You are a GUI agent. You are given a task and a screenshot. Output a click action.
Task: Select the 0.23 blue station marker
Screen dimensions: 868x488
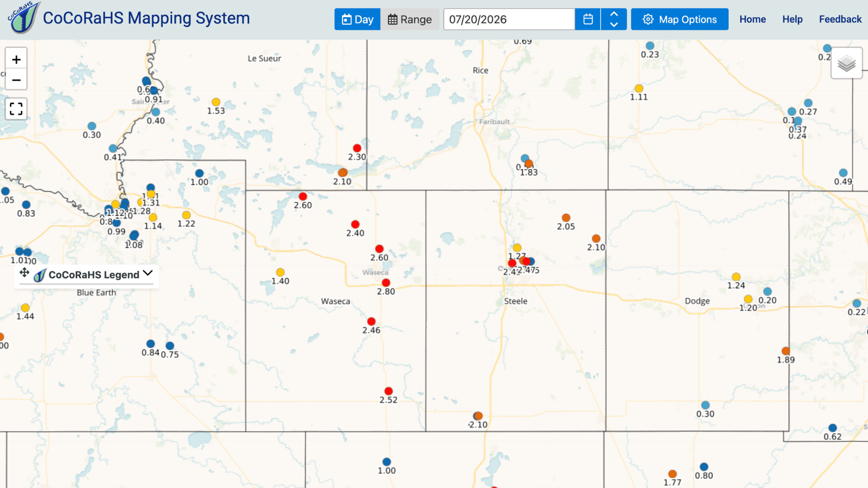[650, 46]
